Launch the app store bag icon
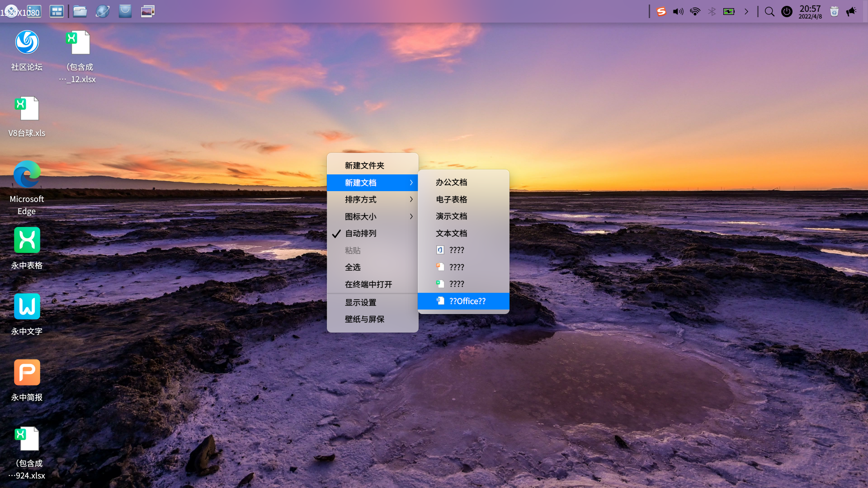Screen dimensions: 868x488 click(x=125, y=11)
